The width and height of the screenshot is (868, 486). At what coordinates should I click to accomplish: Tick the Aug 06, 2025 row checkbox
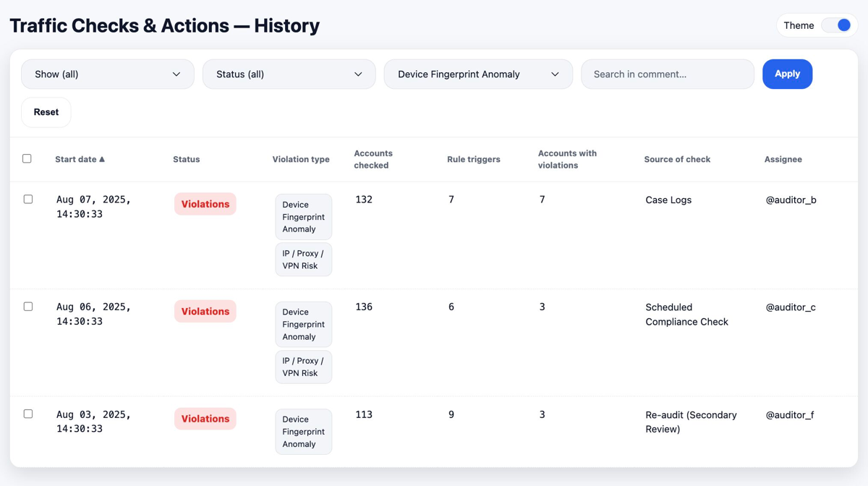click(28, 307)
